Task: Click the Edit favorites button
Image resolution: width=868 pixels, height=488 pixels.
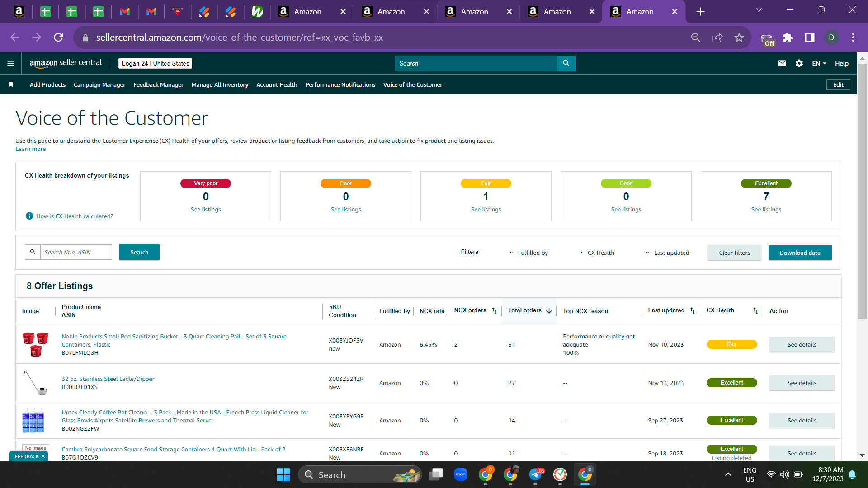Action: 838,84
